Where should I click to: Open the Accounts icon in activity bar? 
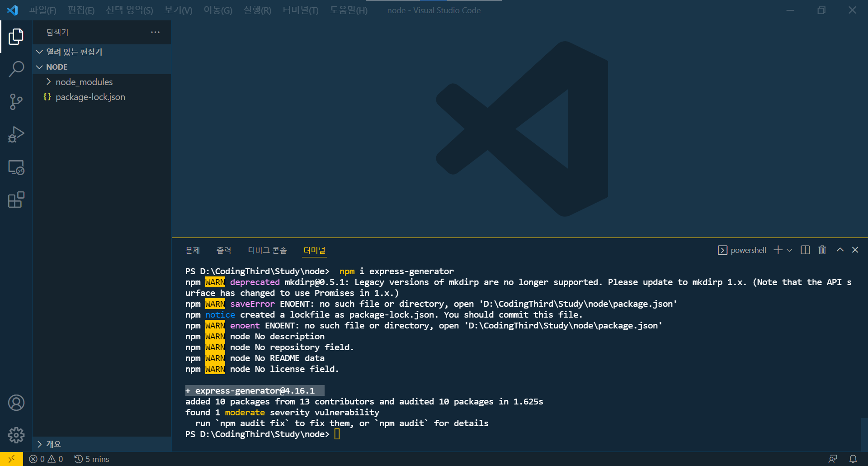point(16,403)
